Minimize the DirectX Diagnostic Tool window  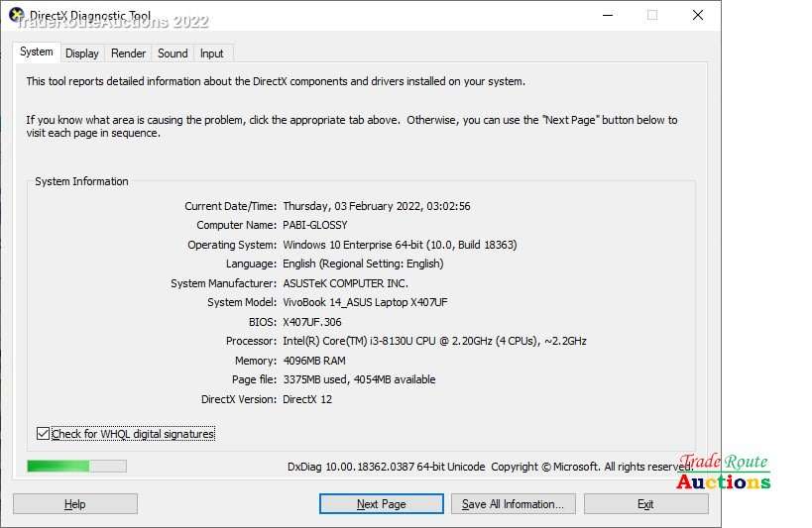click(x=608, y=15)
